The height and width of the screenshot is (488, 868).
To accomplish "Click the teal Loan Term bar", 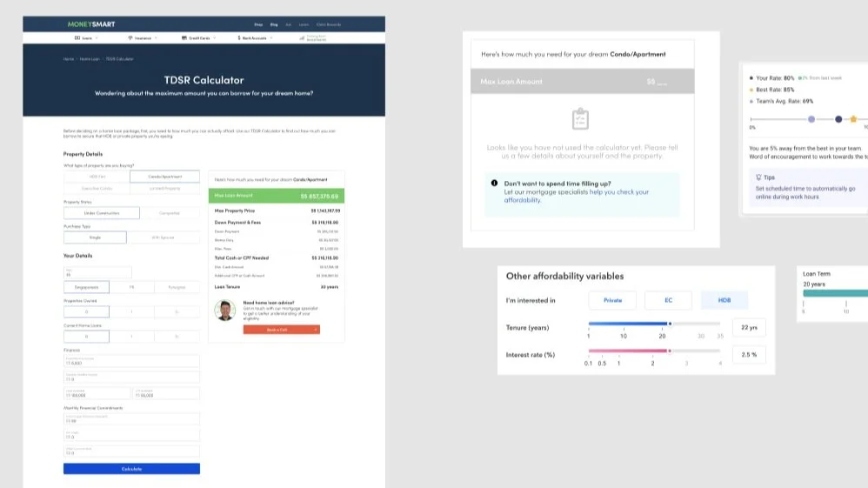I will [835, 293].
